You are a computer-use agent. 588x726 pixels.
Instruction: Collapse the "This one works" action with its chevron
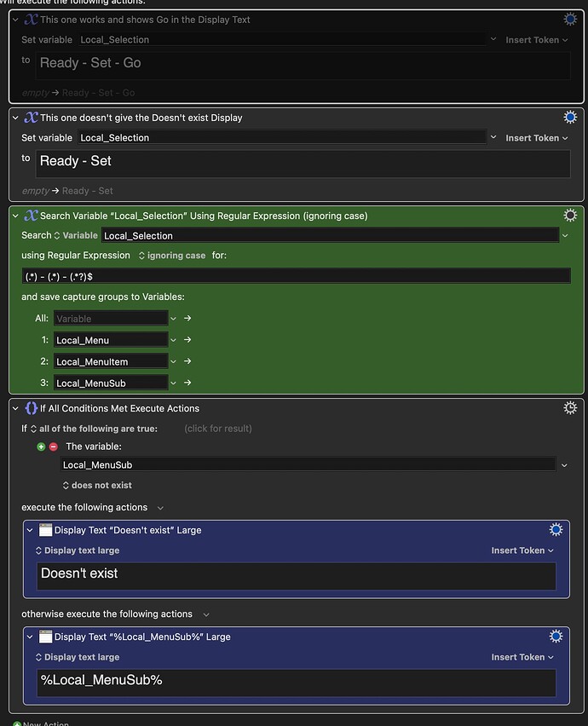coord(14,19)
